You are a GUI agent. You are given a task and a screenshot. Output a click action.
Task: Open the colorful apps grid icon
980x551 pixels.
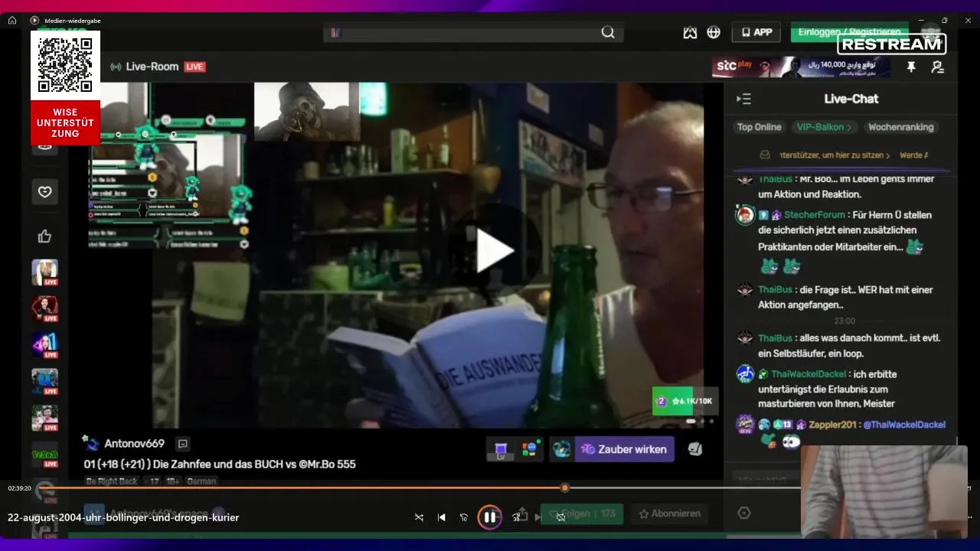(531, 449)
